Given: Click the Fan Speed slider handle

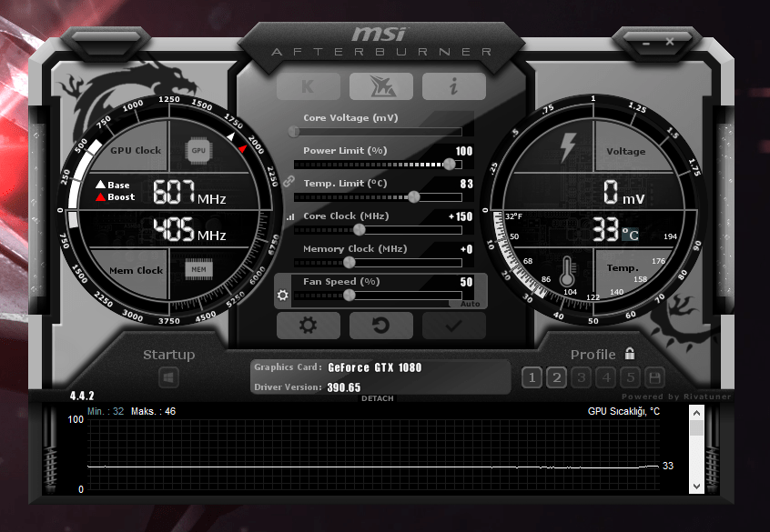Looking at the screenshot, I should 350,295.
